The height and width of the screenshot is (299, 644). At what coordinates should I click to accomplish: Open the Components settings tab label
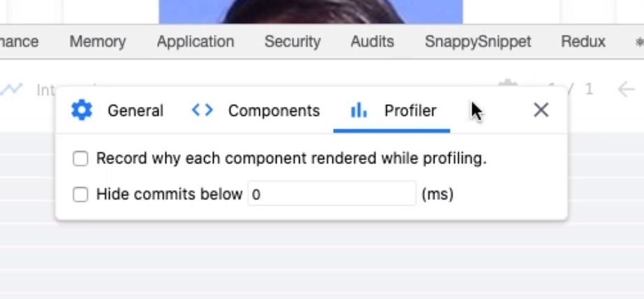274,111
